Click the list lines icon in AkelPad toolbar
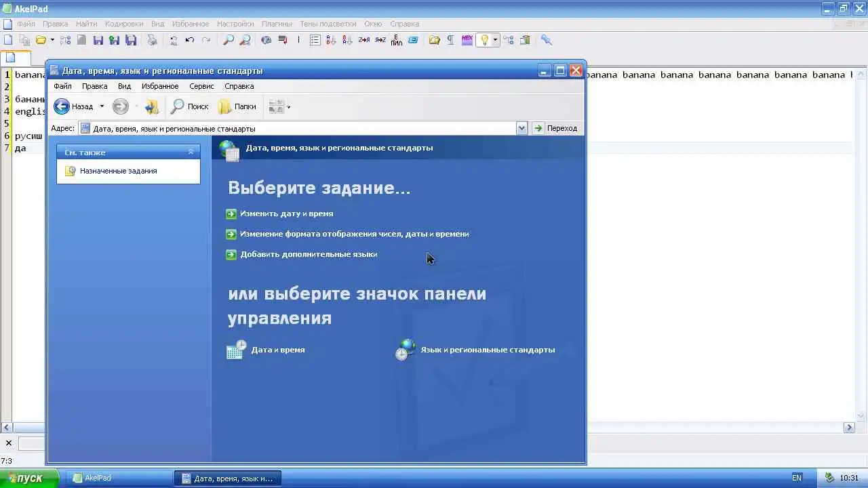Screen dimensions: 868x488 (315, 40)
